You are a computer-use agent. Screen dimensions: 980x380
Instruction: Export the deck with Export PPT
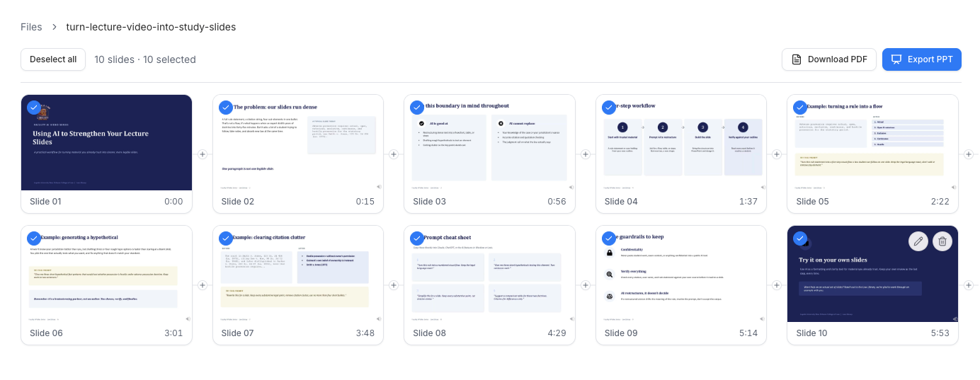click(922, 59)
